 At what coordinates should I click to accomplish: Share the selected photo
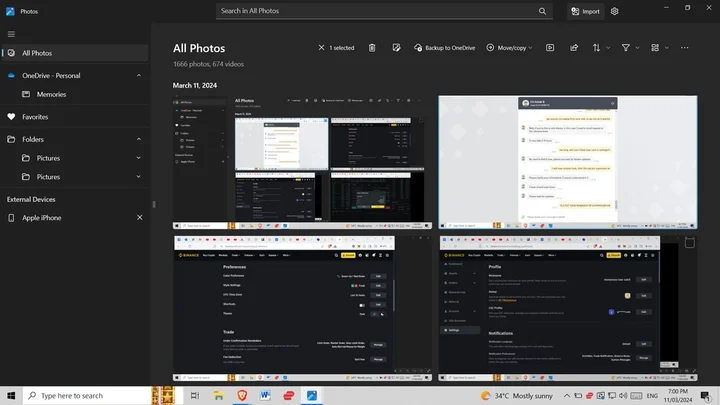(x=574, y=48)
